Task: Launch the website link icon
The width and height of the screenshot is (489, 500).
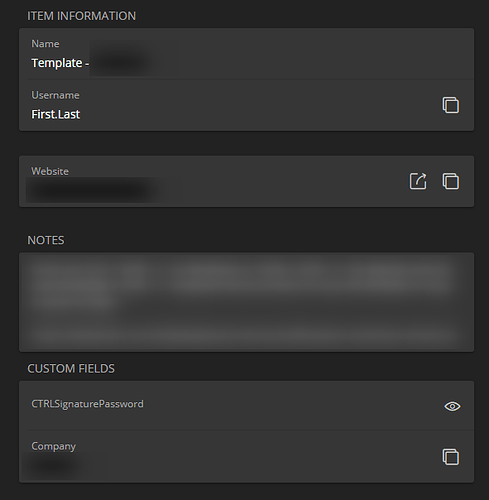Action: click(x=418, y=181)
